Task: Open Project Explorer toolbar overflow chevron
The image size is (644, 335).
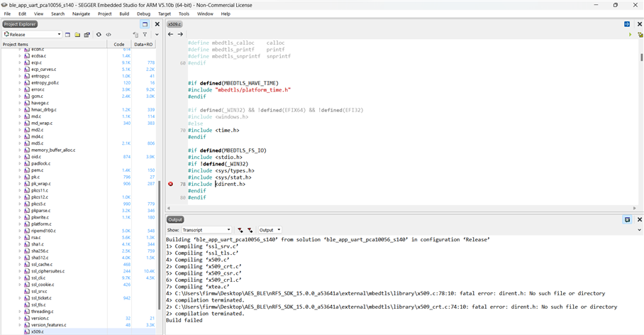Action: pos(157,35)
